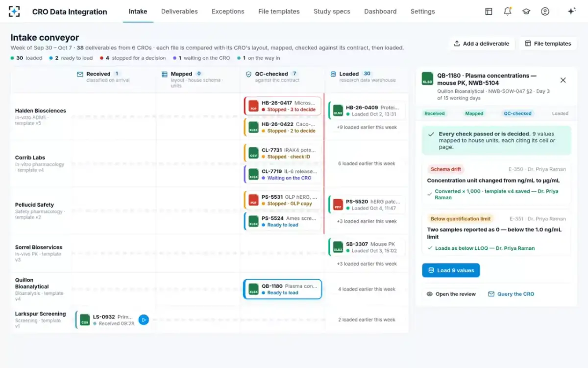Click the '2 ready to load' legend
The width and height of the screenshot is (588, 368).
(71, 58)
